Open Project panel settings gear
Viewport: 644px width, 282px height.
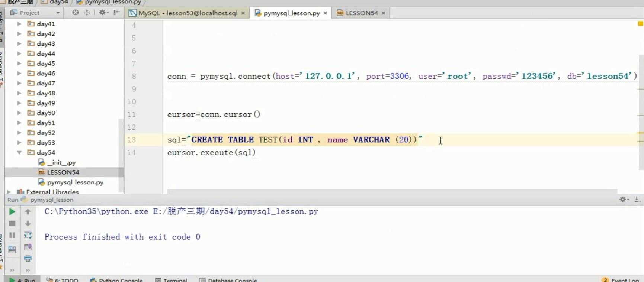(x=103, y=13)
